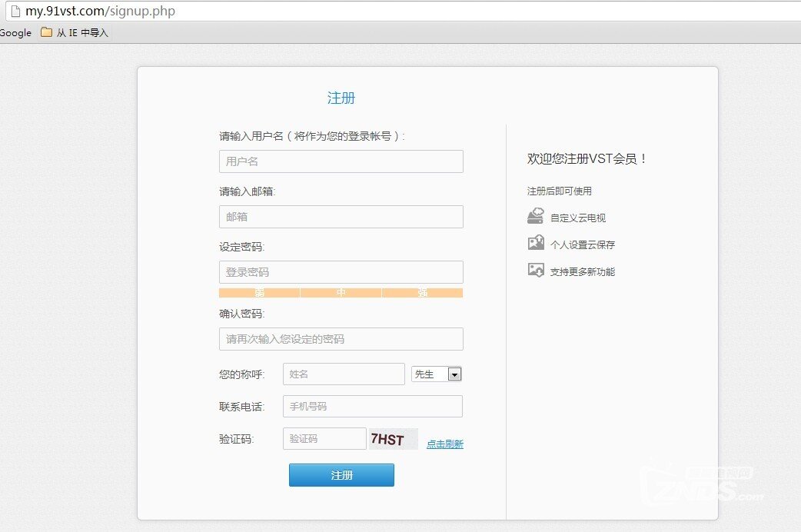
Task: Open the 从 IE 中导入 bookmarks folder
Action: (x=75, y=33)
